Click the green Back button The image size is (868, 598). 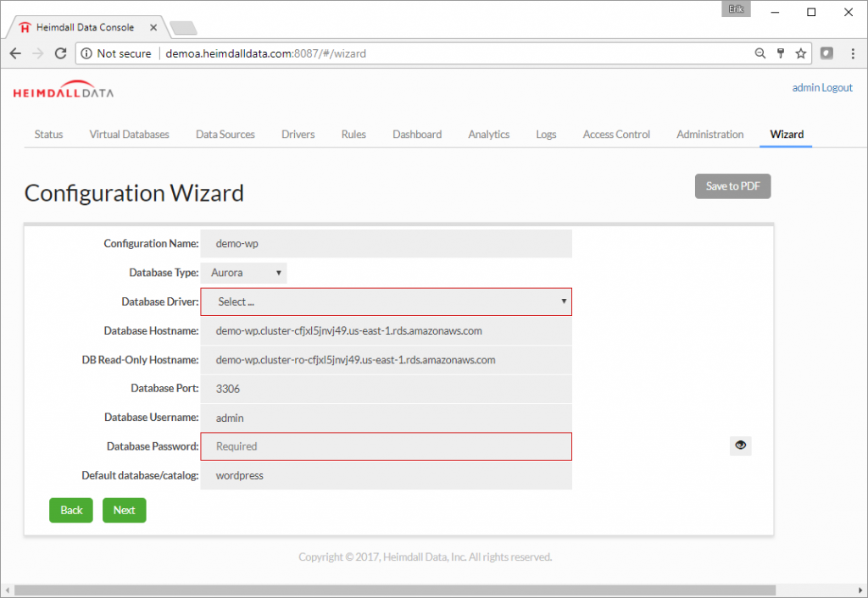click(71, 510)
